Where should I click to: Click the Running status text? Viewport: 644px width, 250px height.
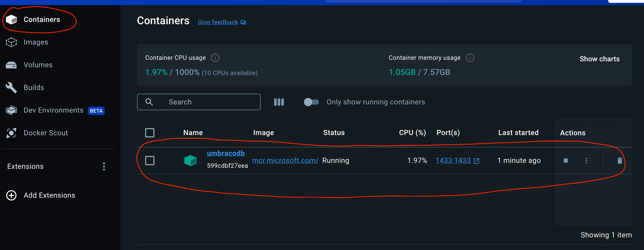pos(336,161)
